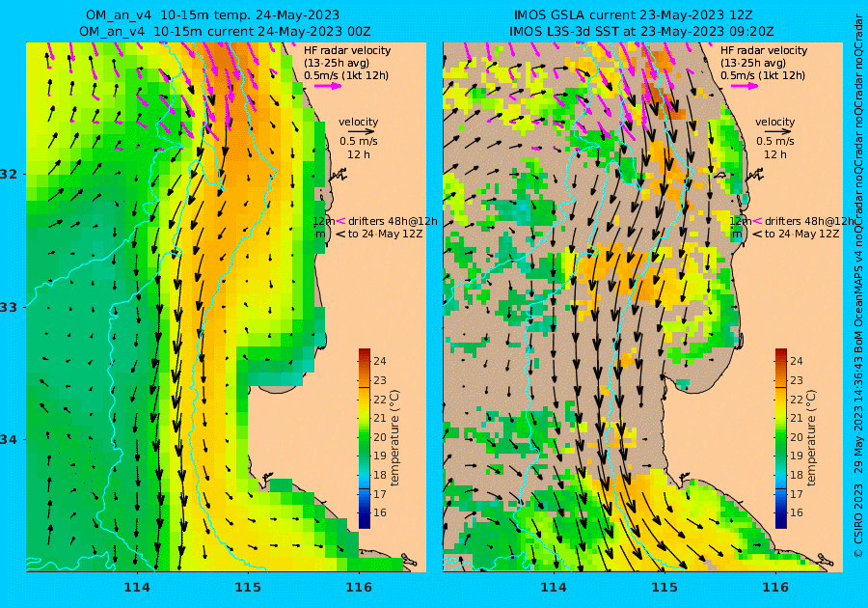
Task: Click the vertical timestamp '29 May 2023 14:36:43'
Action: pyautogui.click(x=858, y=414)
